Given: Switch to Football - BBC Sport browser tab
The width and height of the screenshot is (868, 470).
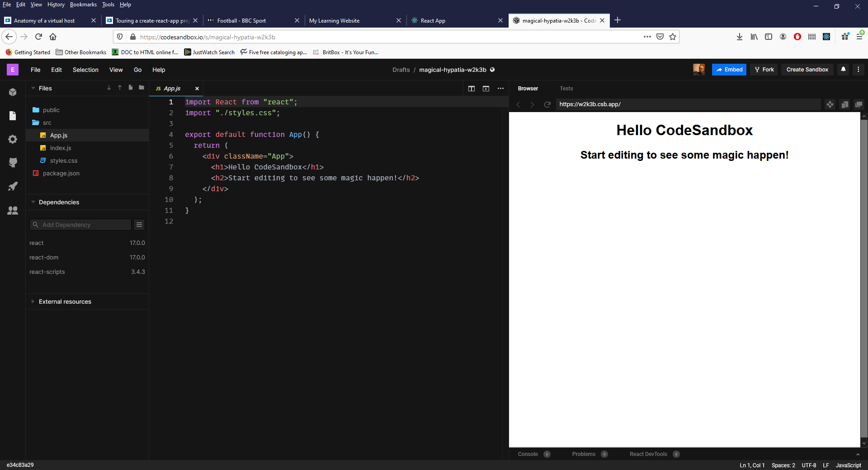Looking at the screenshot, I should click(253, 20).
